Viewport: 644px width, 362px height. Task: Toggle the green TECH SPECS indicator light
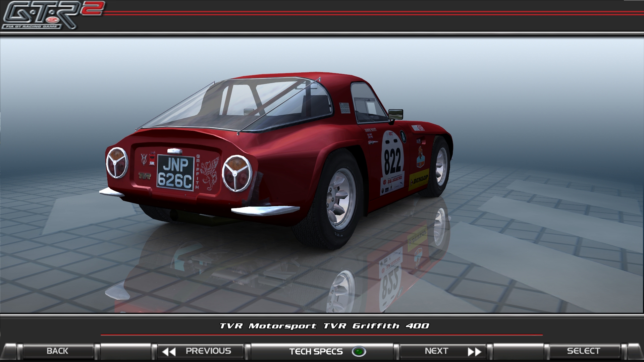coord(359,352)
